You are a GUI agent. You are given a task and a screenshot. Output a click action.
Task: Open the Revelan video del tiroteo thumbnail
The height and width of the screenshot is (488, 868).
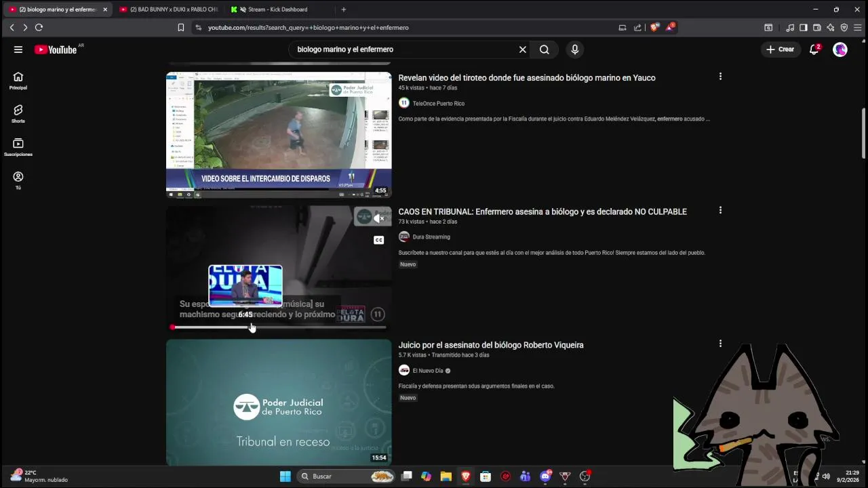point(279,135)
